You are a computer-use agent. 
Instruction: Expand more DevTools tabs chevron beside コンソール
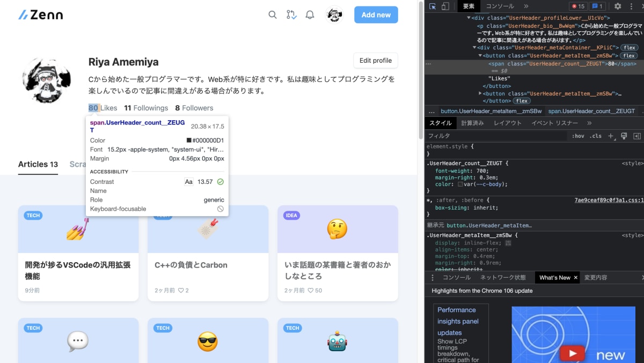click(526, 6)
